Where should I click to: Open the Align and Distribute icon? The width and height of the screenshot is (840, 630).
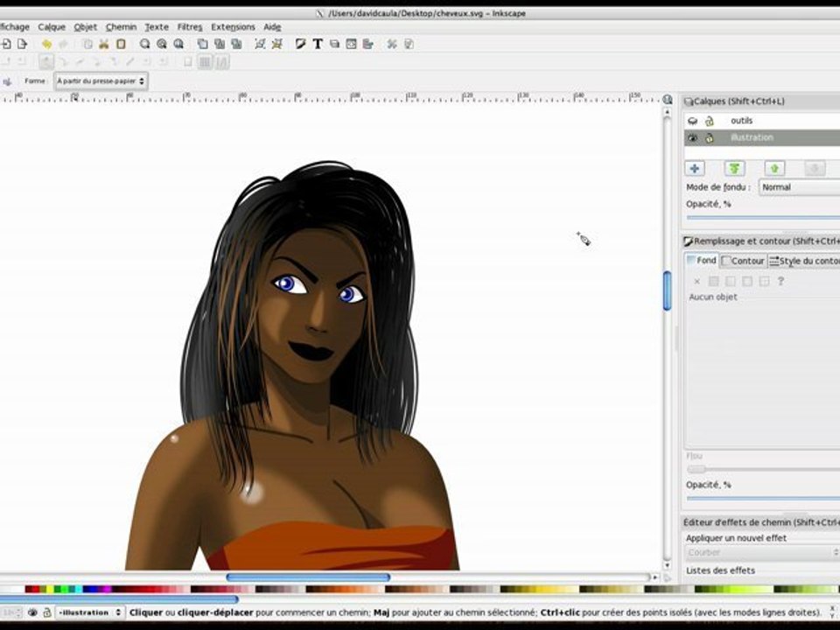pyautogui.click(x=368, y=44)
